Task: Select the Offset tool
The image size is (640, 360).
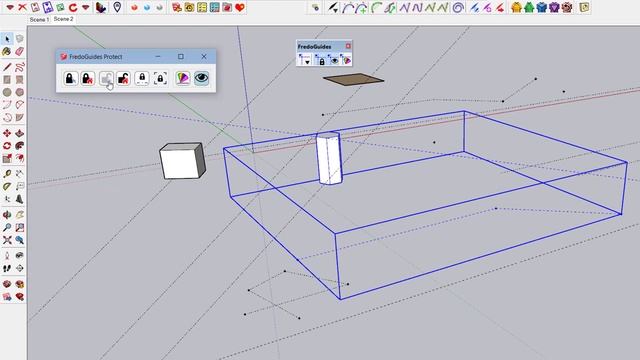Action: pyautogui.click(x=20, y=158)
